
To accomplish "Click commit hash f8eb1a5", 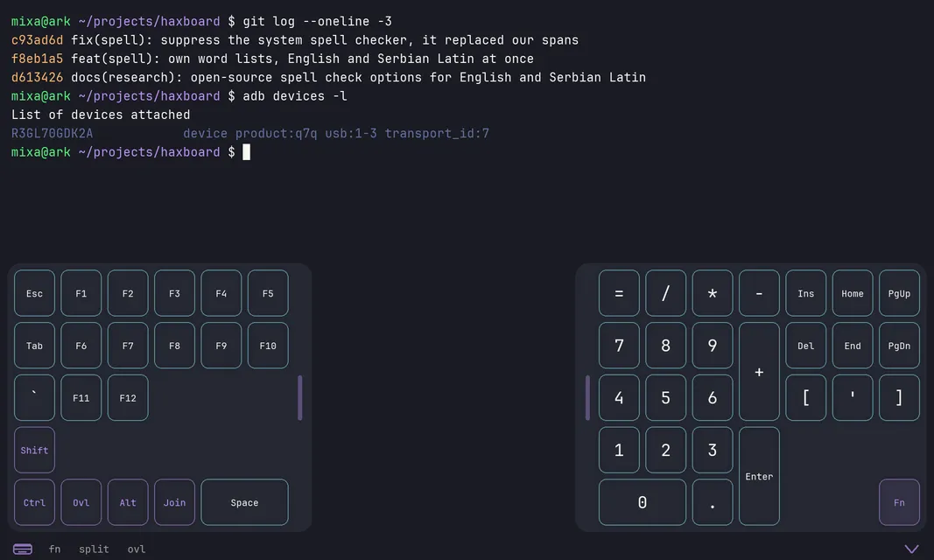I will [37, 59].
